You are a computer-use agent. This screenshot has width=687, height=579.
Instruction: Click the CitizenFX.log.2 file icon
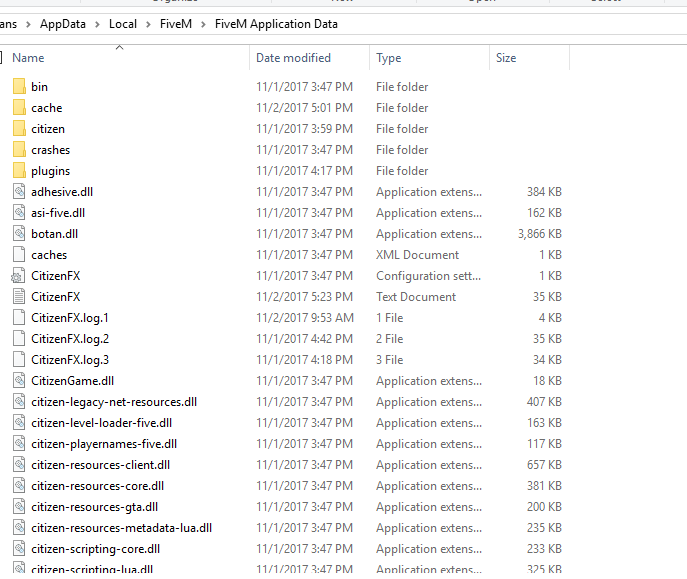19,339
